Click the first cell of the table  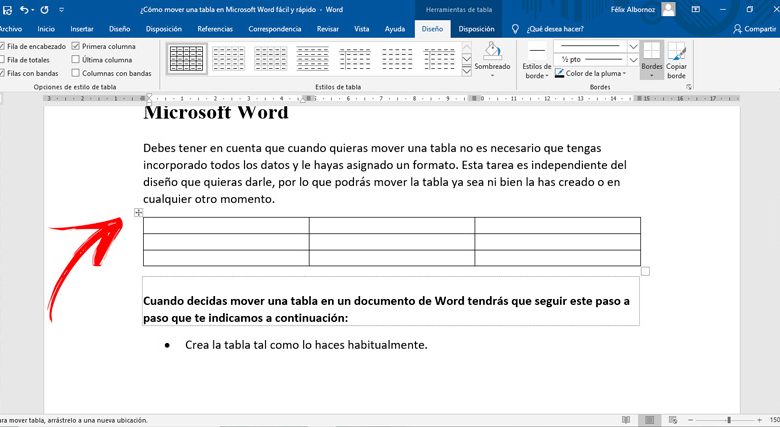226,225
